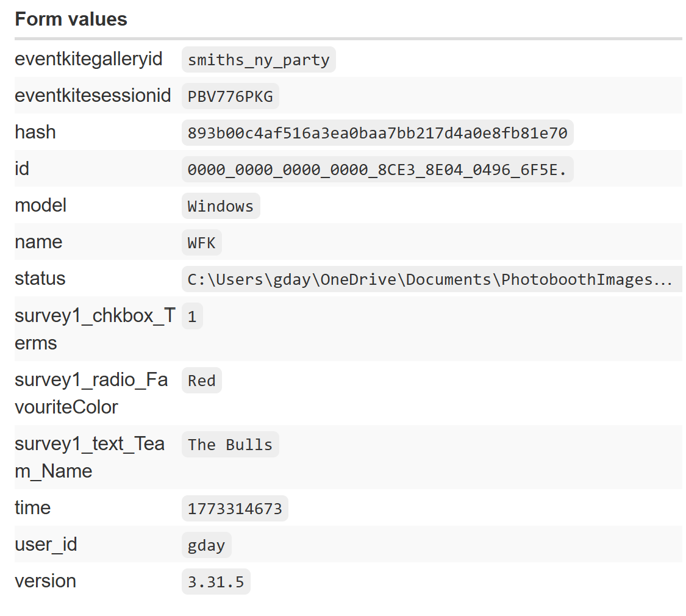Screen dimensions: 686x616
Task: Click the survey1_radio_FavouriteColor label
Action: 90,393
